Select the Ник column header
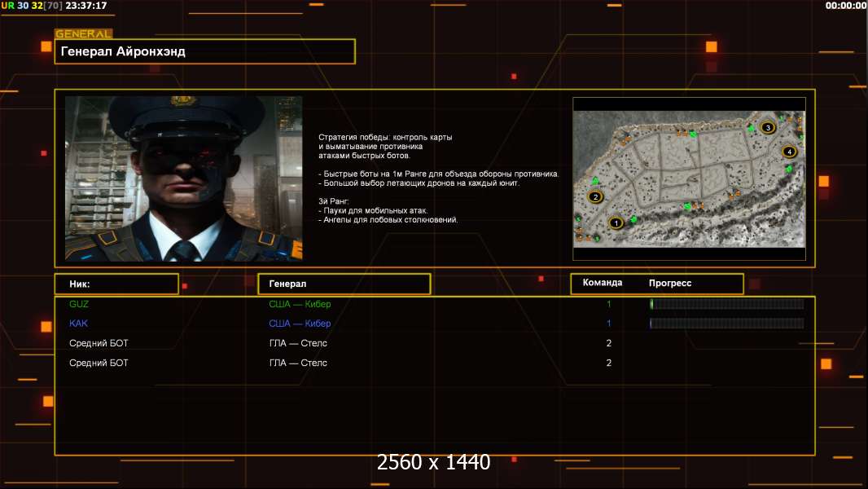This screenshot has width=868, height=489. pos(116,284)
